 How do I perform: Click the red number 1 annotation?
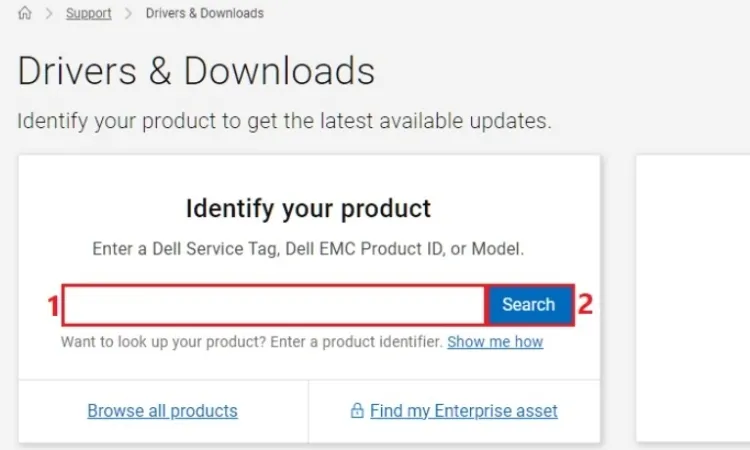tap(54, 305)
